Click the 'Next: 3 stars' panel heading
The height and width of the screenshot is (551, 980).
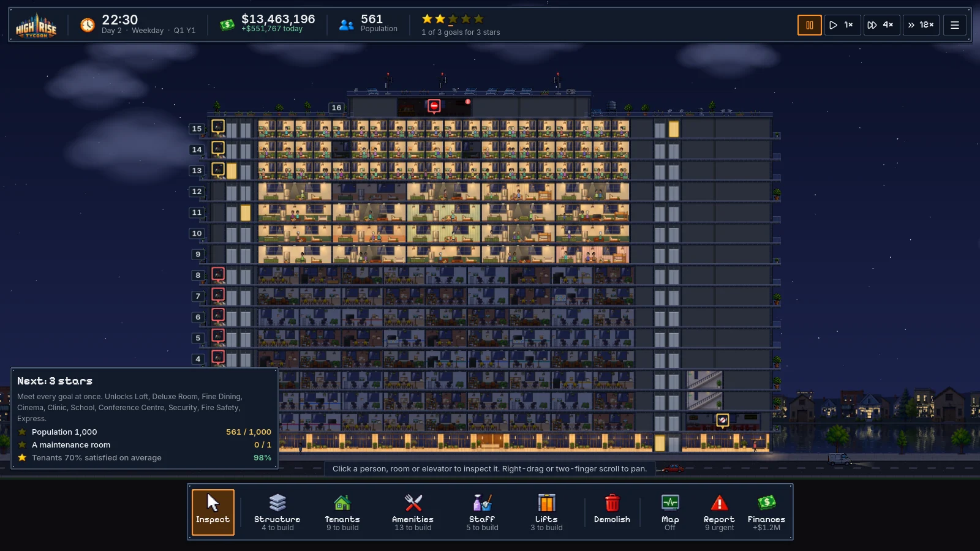[55, 381]
